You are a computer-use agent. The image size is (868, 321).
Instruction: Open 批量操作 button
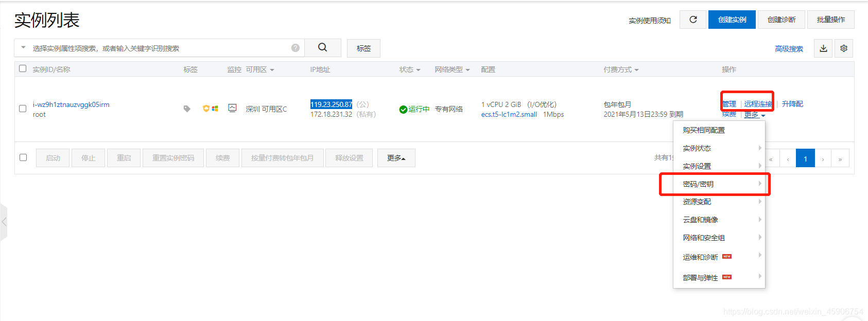pos(831,20)
